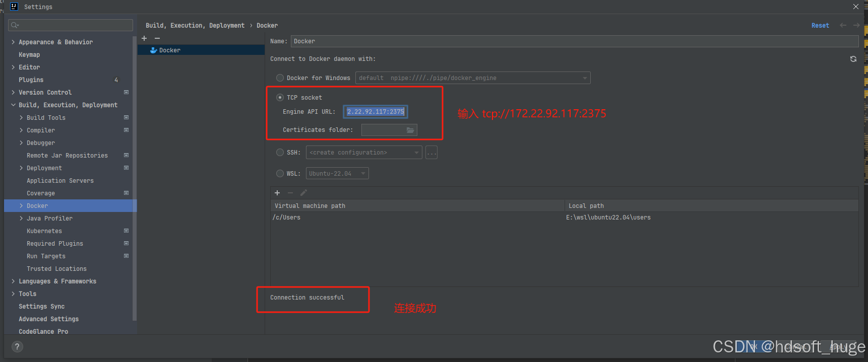The height and width of the screenshot is (362, 868).
Task: Remove the selected path mapping
Action: pyautogui.click(x=290, y=193)
